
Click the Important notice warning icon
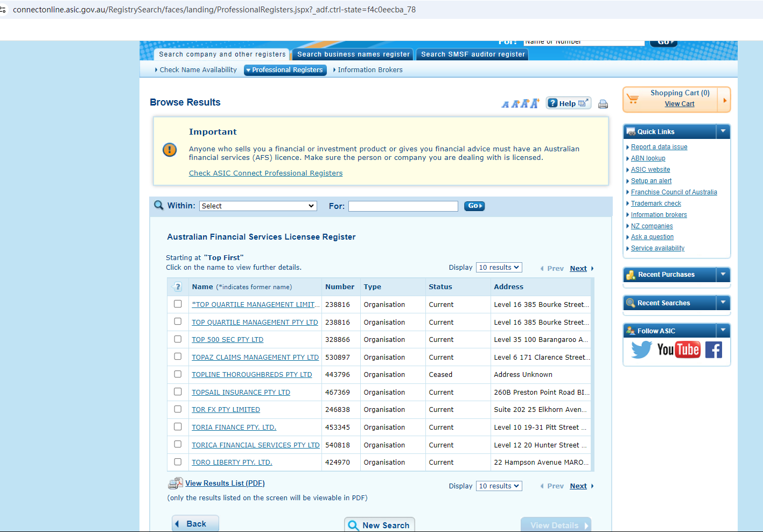pos(170,150)
